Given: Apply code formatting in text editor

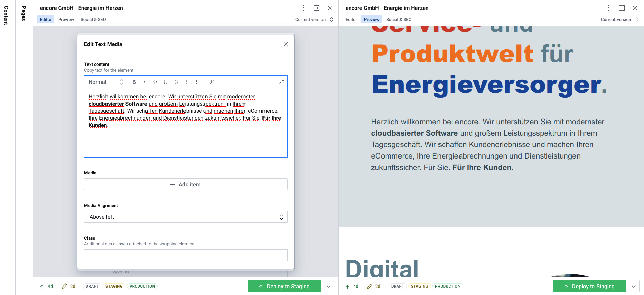Looking at the screenshot, I should coord(155,82).
